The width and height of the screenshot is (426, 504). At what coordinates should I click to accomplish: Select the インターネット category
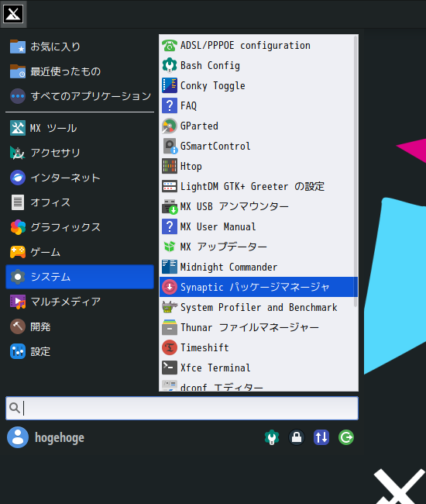tap(80, 178)
